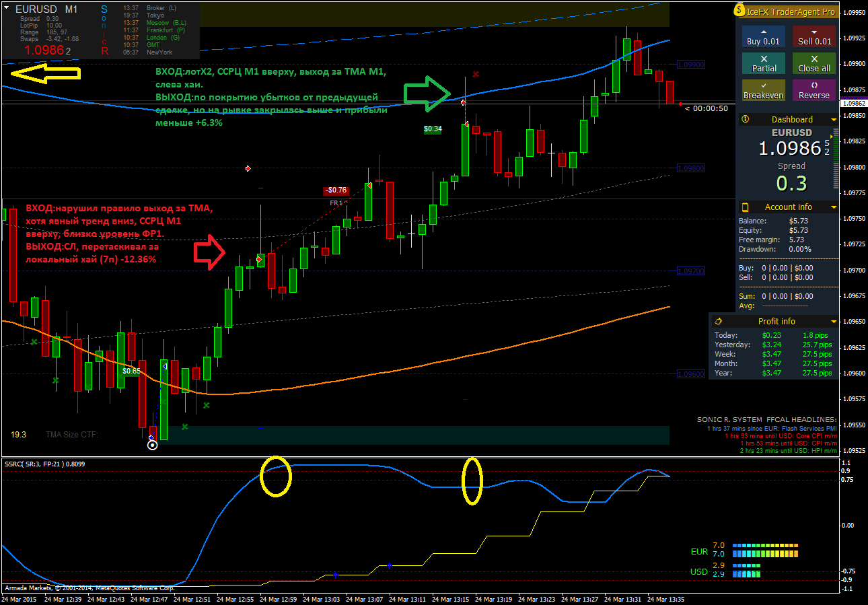Collapse the Account info panel arrow
Image resolution: width=868 pixels, height=605 pixels.
[x=834, y=207]
